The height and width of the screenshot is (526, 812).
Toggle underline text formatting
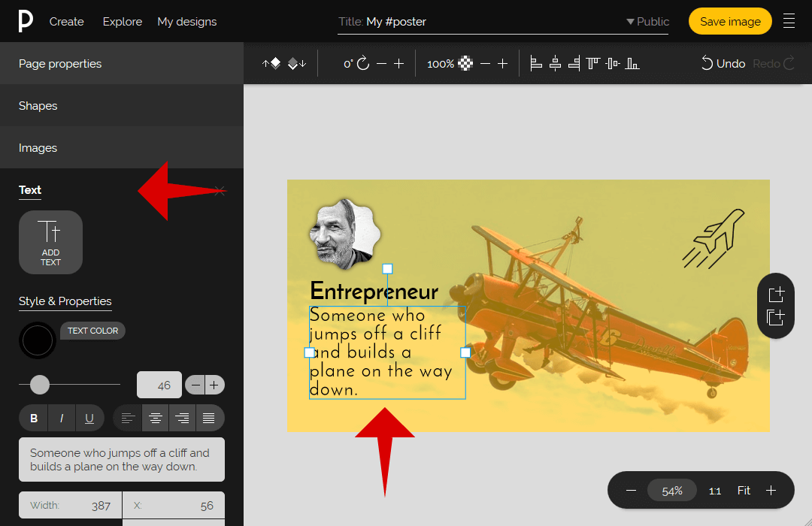pos(89,419)
